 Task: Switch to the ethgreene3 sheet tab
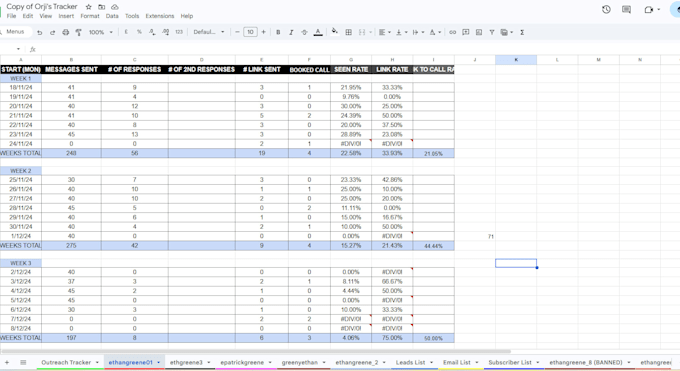click(186, 362)
